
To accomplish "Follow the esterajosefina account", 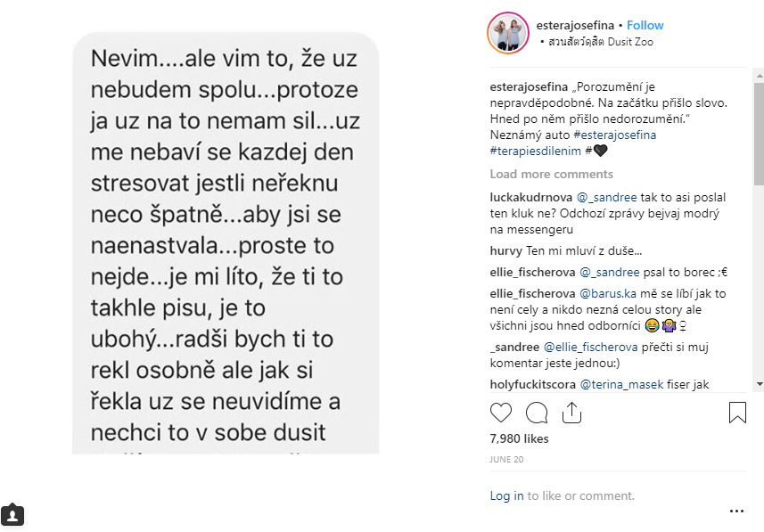I will click(645, 25).
